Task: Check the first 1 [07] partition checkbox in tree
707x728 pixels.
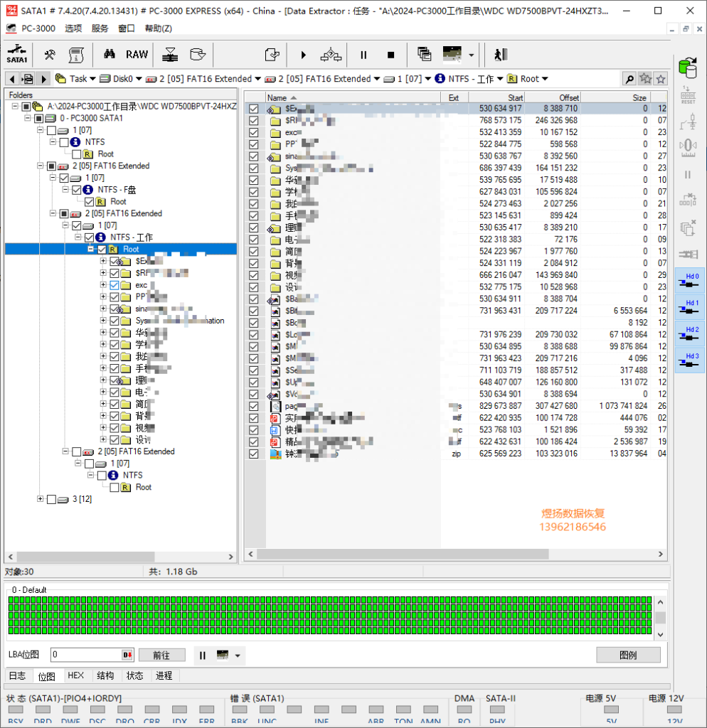Action: coord(51,131)
